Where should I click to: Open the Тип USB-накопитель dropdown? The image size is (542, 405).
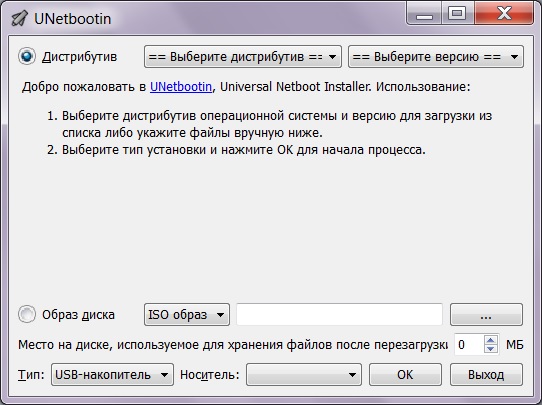[x=112, y=375]
